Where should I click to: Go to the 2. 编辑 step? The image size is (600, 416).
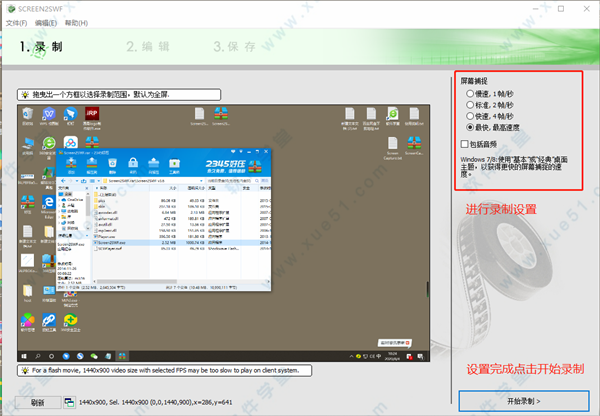click(148, 46)
